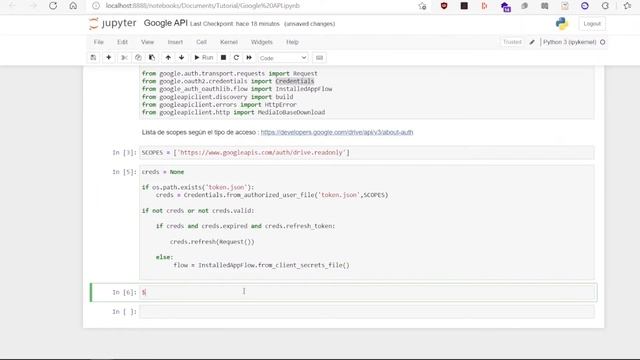Open the Widgets menu
640x360 pixels.
[262, 42]
